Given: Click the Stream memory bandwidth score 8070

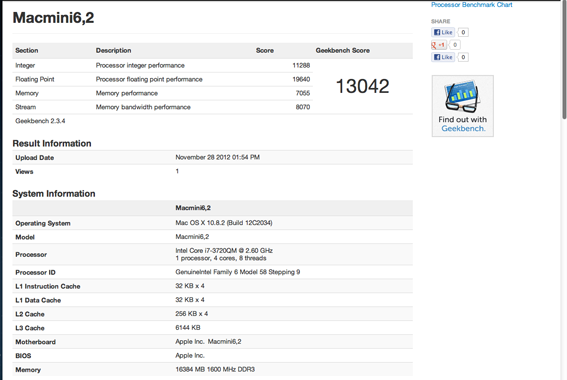Looking at the screenshot, I should pyautogui.click(x=303, y=107).
